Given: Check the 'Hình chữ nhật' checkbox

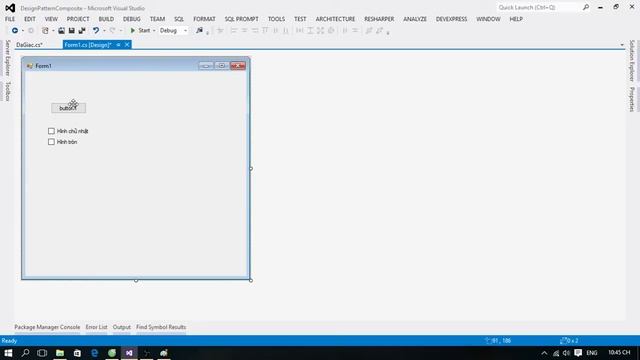Looking at the screenshot, I should pyautogui.click(x=51, y=131).
